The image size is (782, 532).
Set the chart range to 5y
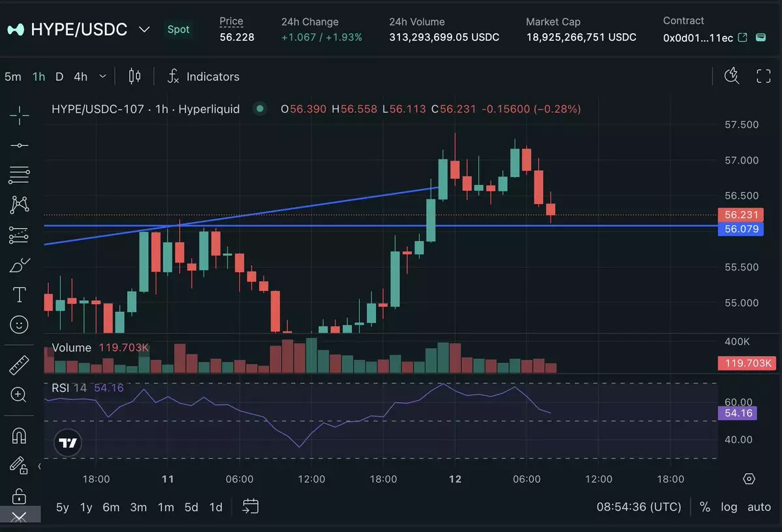click(63, 507)
